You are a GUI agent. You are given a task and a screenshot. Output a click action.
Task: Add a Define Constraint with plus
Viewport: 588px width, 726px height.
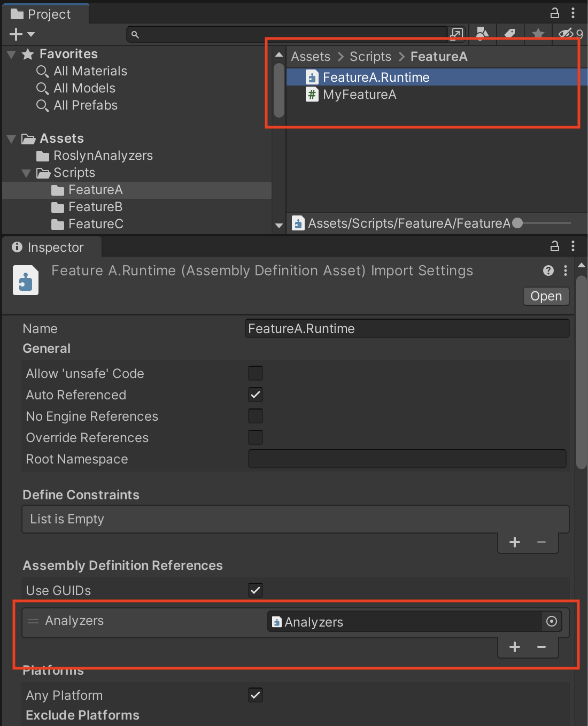[515, 542]
